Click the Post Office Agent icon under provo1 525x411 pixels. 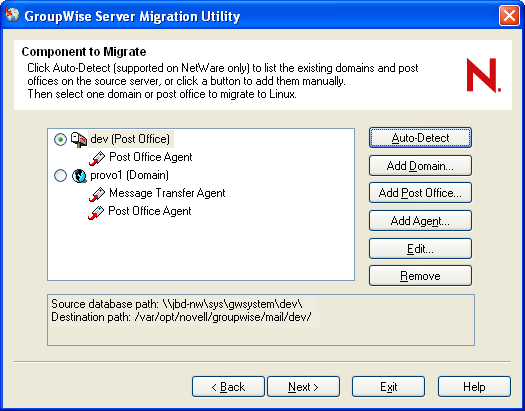pyautogui.click(x=96, y=213)
